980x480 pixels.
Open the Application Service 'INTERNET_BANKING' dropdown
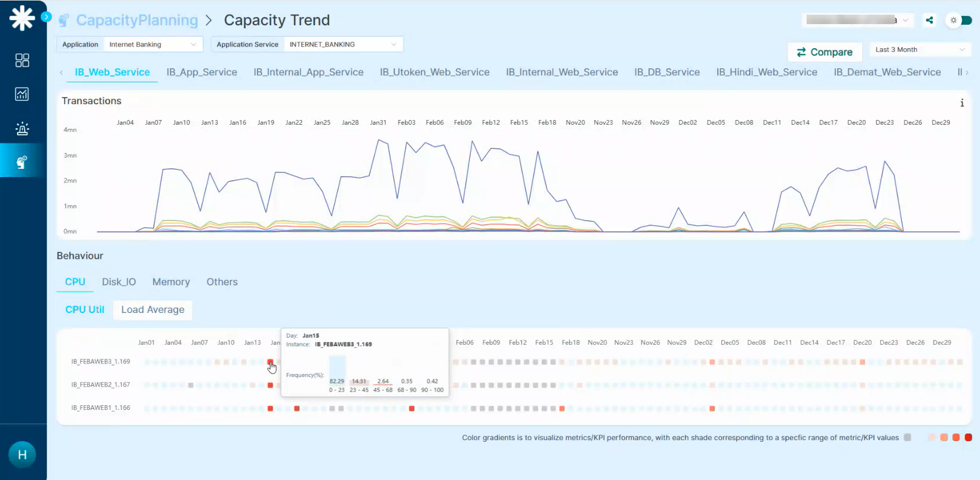[343, 45]
